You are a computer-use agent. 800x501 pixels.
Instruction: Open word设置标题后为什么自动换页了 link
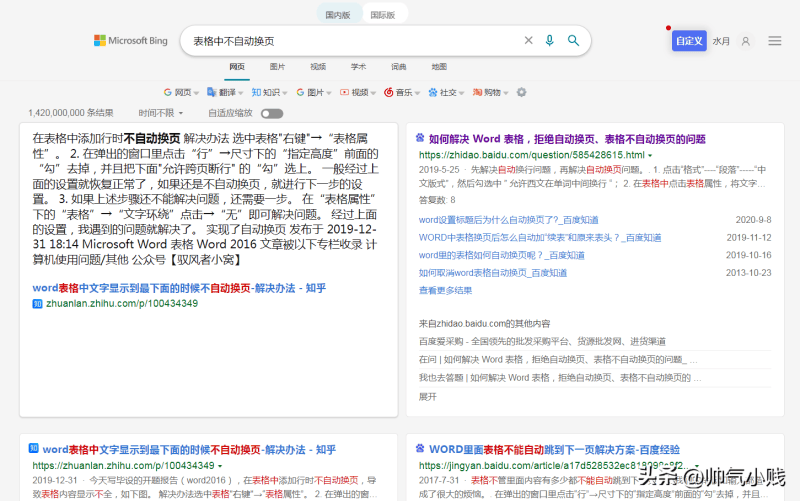tap(509, 220)
